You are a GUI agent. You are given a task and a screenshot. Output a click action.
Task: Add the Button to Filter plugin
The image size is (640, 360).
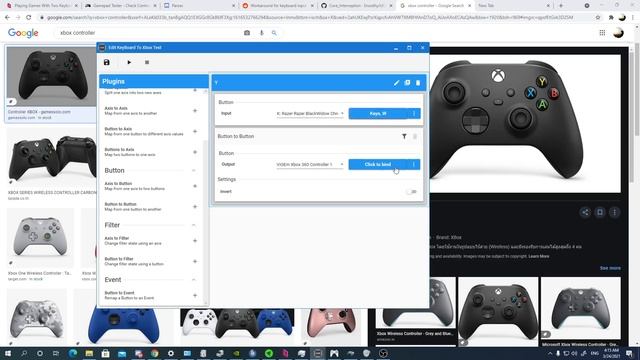(x=195, y=261)
